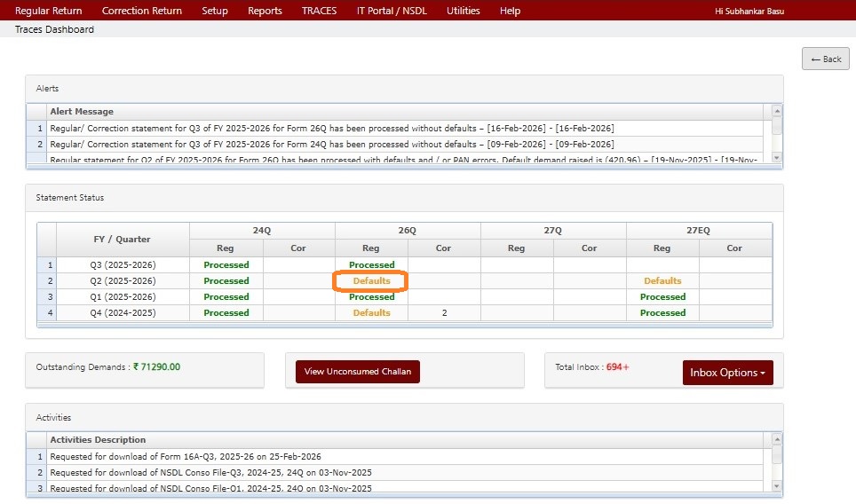Open the Regular Return menu

coord(48,11)
